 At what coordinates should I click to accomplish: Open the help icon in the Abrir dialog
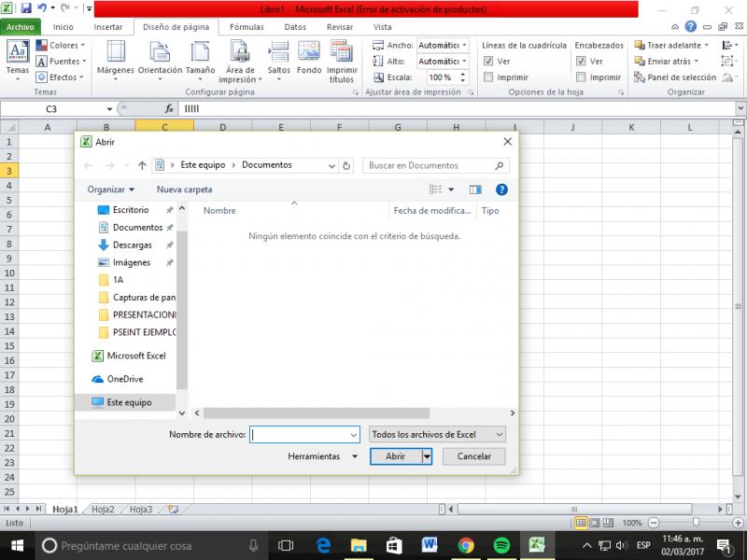(501, 189)
